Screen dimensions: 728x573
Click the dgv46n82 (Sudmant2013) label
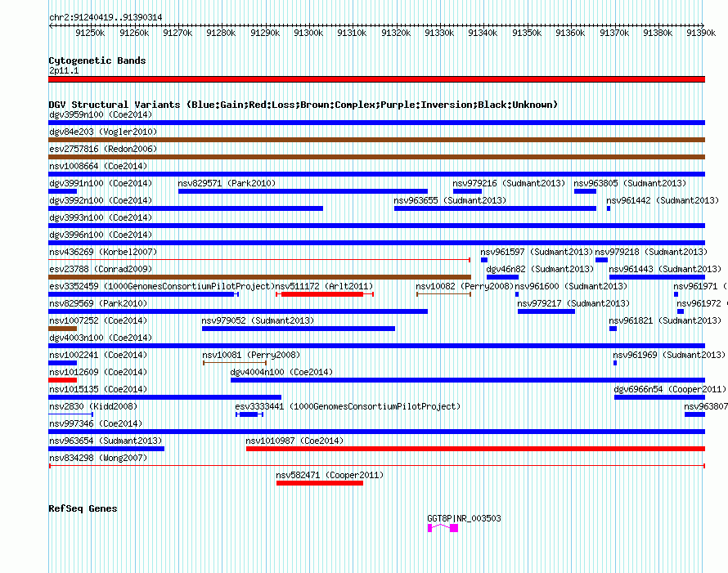pos(540,269)
